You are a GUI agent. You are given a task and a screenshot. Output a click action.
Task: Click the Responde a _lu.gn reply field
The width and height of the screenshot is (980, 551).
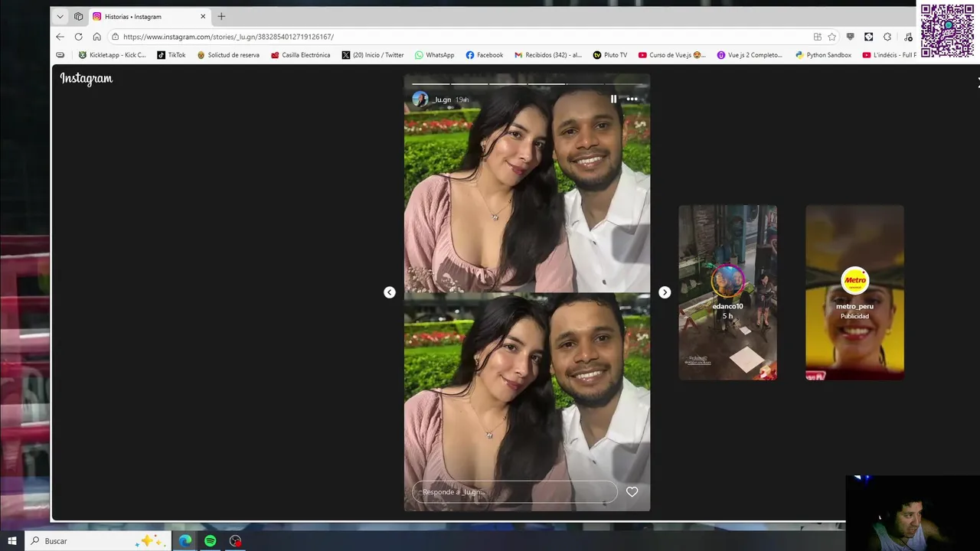click(514, 492)
